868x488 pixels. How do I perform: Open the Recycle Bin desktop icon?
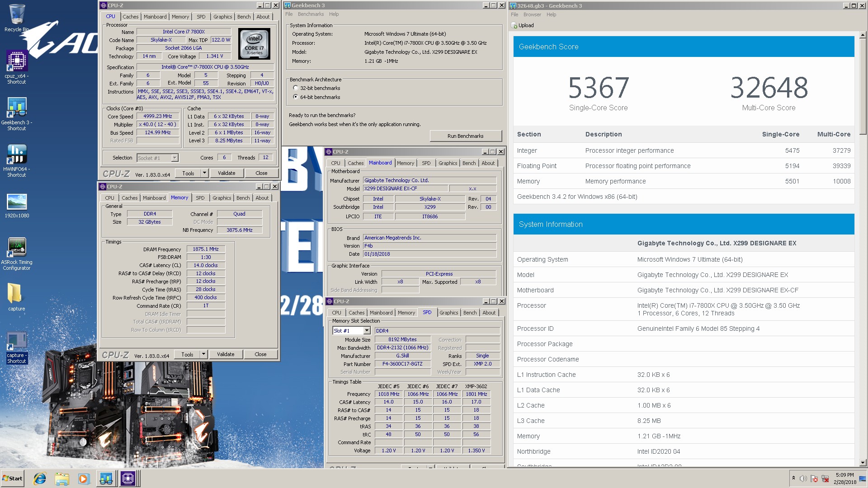[x=17, y=18]
